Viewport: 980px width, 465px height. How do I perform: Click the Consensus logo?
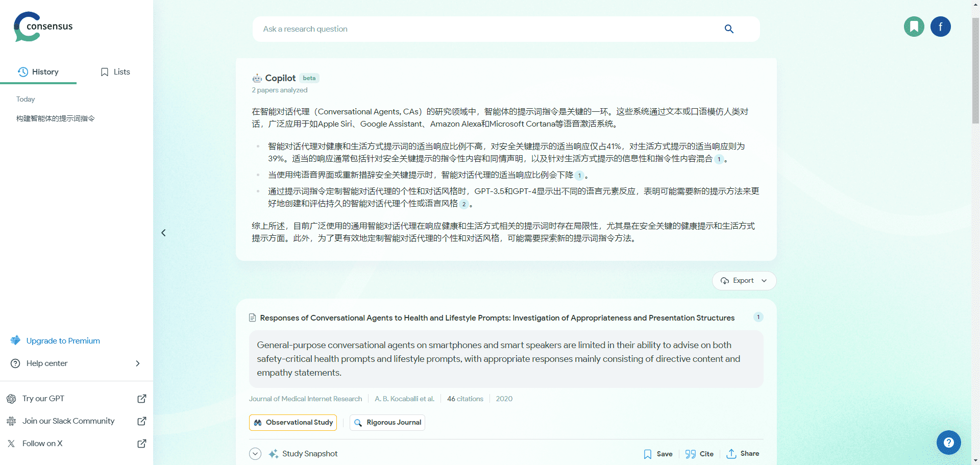[x=43, y=27]
